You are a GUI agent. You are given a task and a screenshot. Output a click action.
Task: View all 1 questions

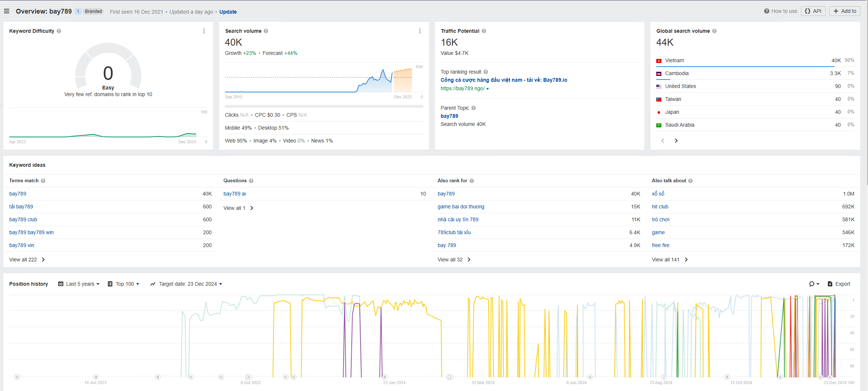(x=238, y=208)
